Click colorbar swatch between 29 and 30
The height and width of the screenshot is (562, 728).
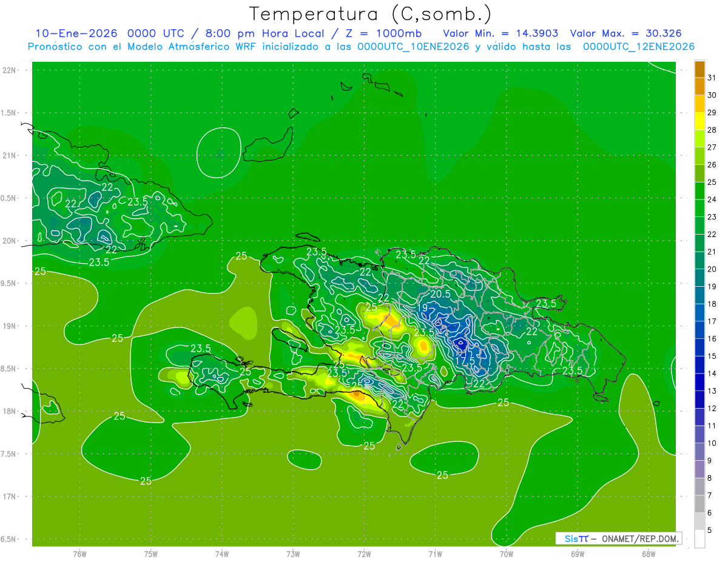coord(699,104)
